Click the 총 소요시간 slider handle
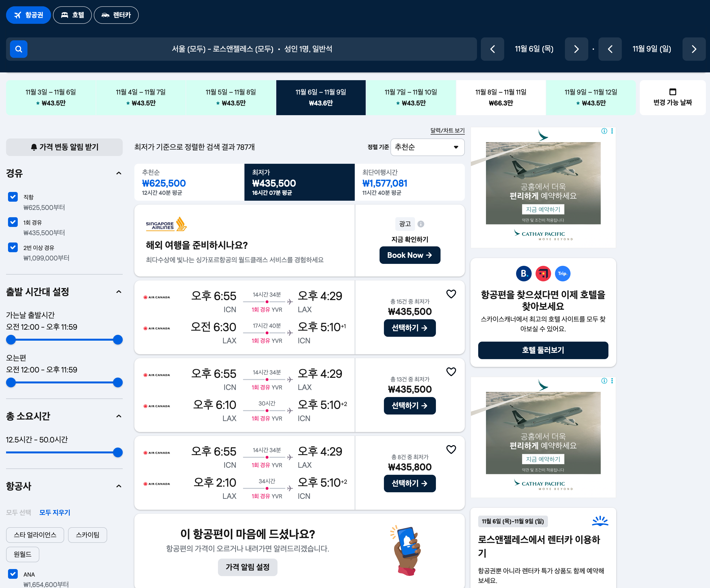 pos(118,452)
